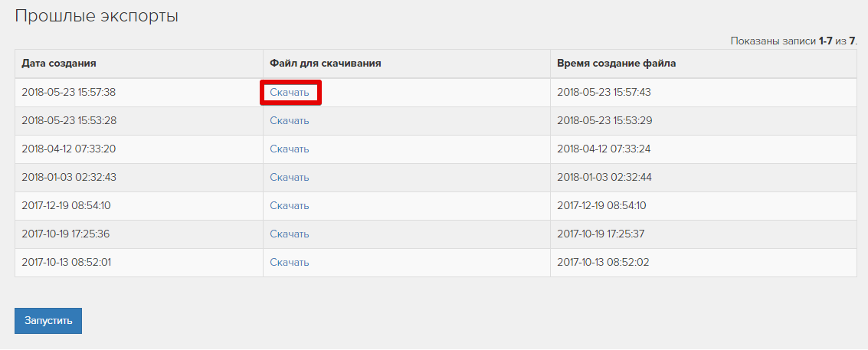Click the Время создание файла column header
This screenshot has width=868, height=350.
pyautogui.click(x=616, y=64)
